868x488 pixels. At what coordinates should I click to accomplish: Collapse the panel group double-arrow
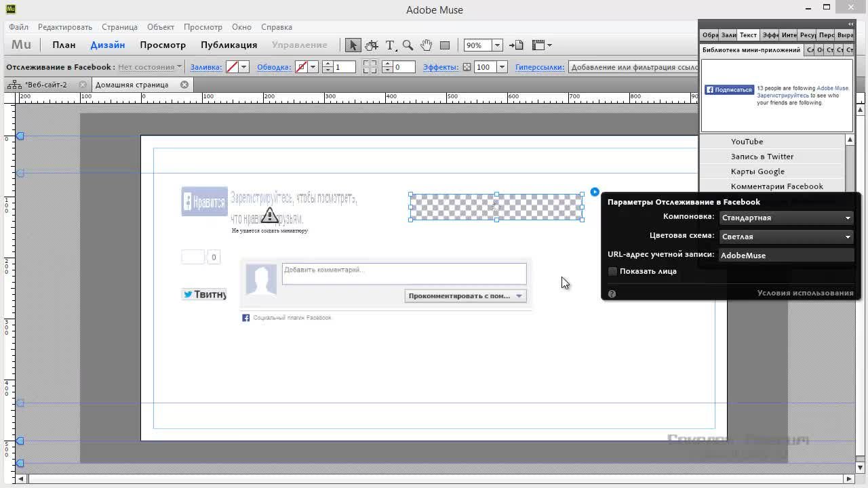coord(850,24)
